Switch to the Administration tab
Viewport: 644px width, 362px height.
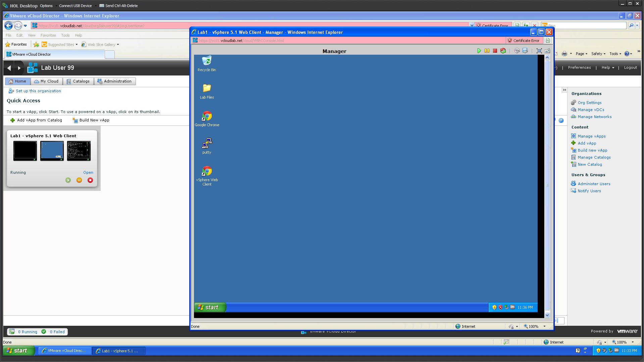[115, 81]
